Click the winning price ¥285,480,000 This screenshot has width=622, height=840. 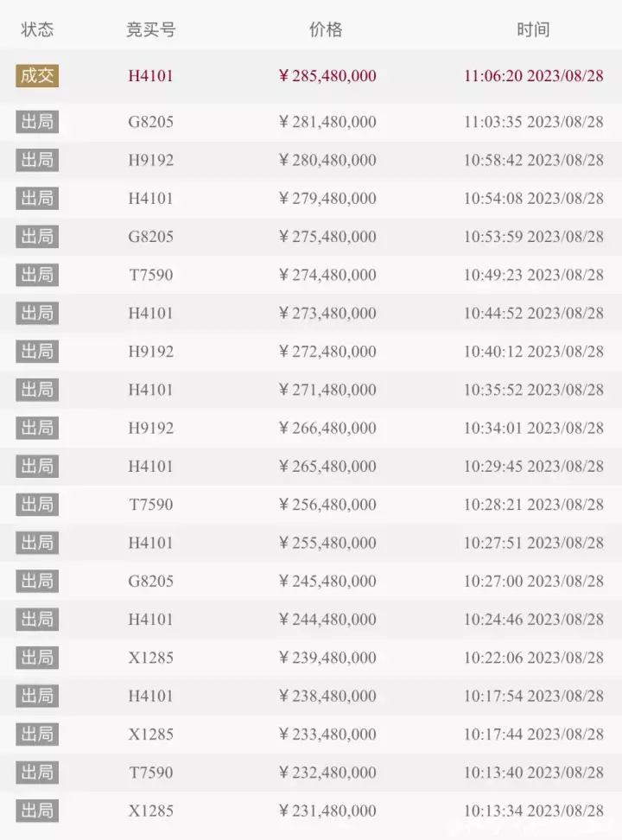pyautogui.click(x=327, y=75)
